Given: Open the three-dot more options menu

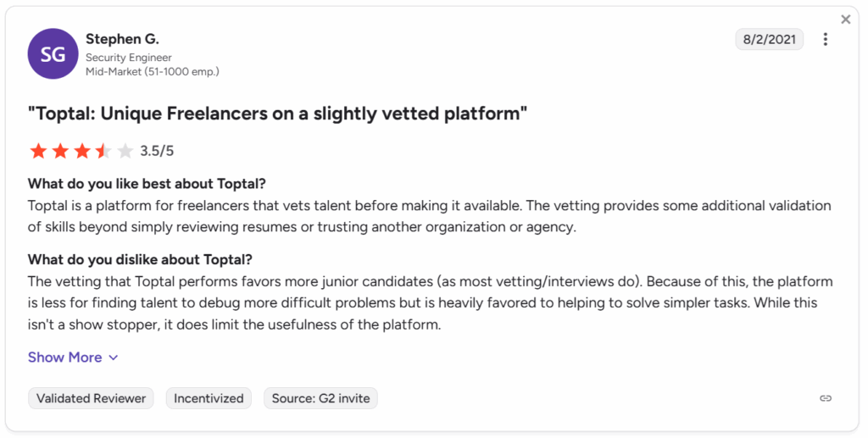Looking at the screenshot, I should pos(825,39).
